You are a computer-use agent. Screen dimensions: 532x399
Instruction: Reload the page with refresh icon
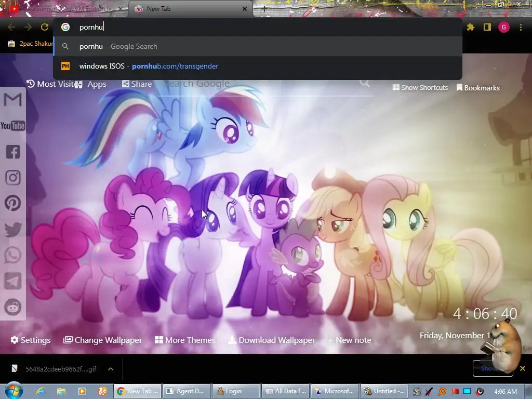pos(45,27)
